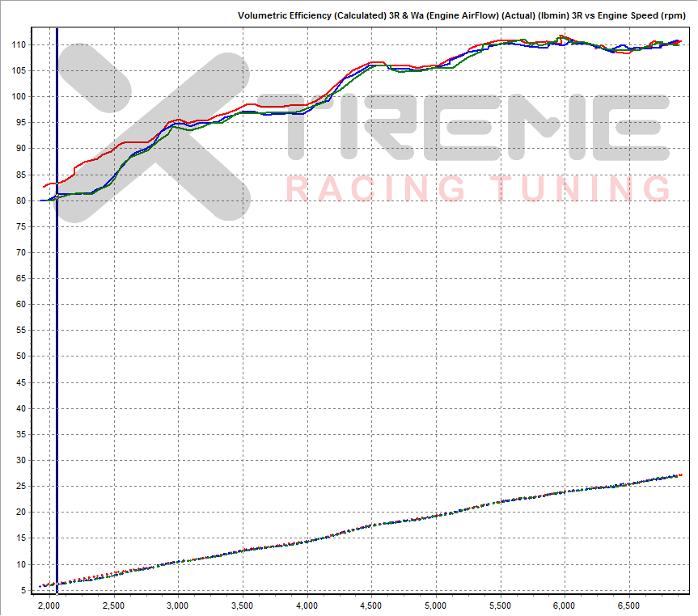Click the right end of the efficiency curves

679,41
